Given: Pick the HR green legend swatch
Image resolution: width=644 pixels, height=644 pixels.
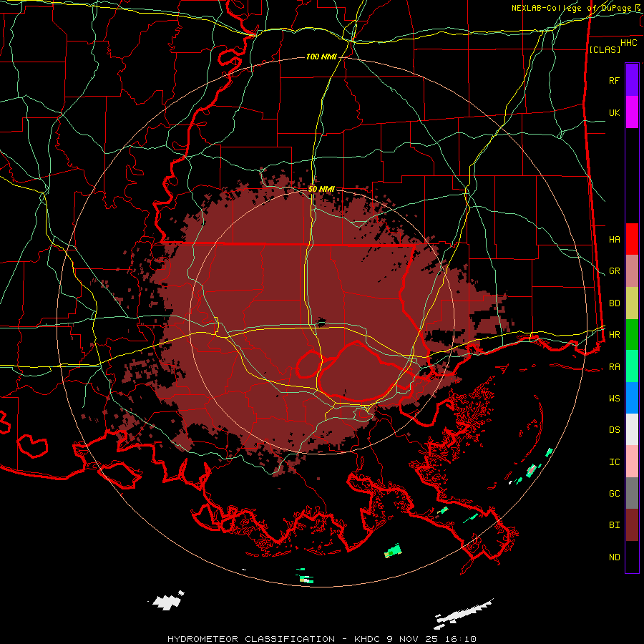Looking at the screenshot, I should point(632,335).
